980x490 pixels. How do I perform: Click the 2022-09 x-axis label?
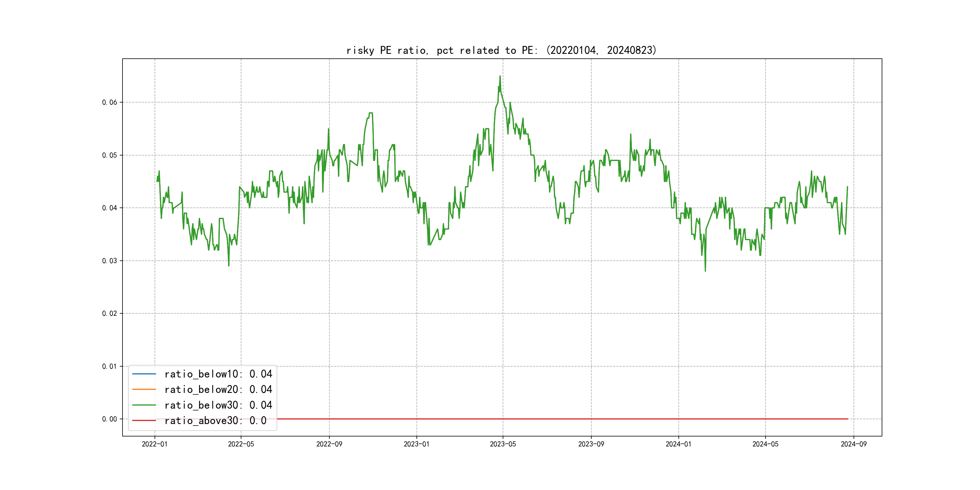click(329, 444)
